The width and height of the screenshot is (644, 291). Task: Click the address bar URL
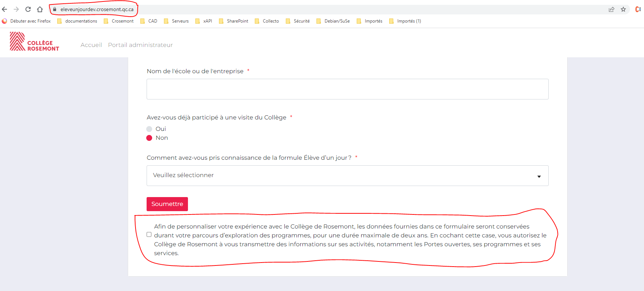coord(97,9)
